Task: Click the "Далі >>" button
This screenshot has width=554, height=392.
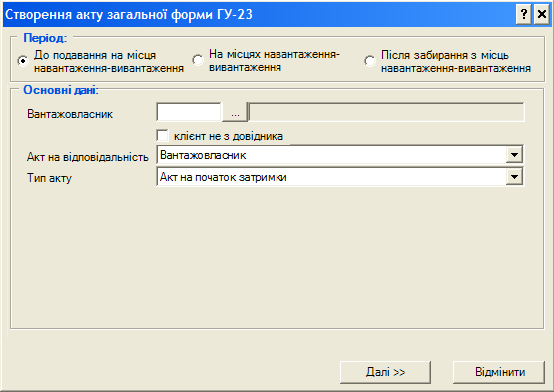Action: [x=385, y=372]
